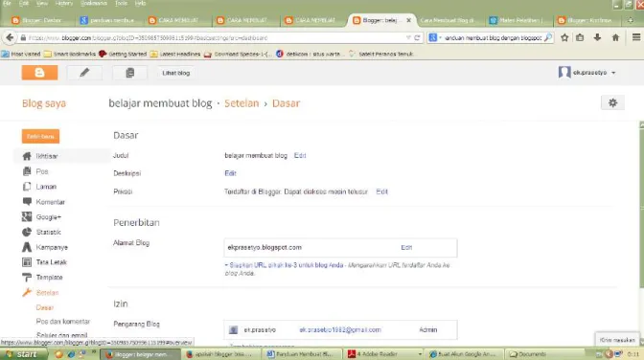
Task: Click the Getting Started bookmark
Action: [123, 54]
